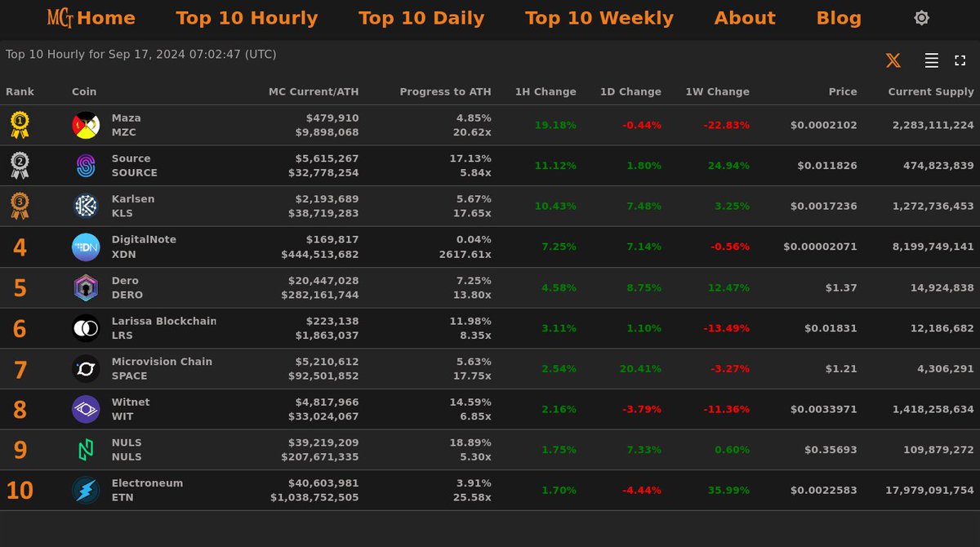This screenshot has width=980, height=547.
Task: Click the rank number 4
Action: pos(20,247)
